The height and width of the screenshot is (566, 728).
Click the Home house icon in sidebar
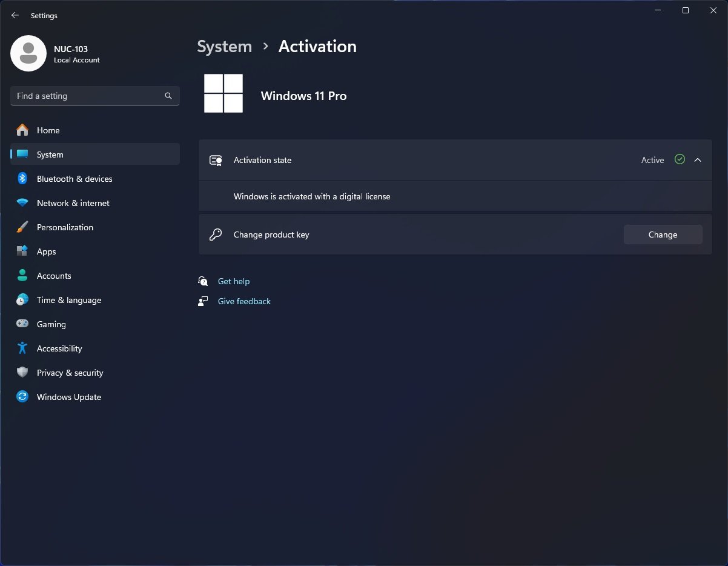click(22, 130)
